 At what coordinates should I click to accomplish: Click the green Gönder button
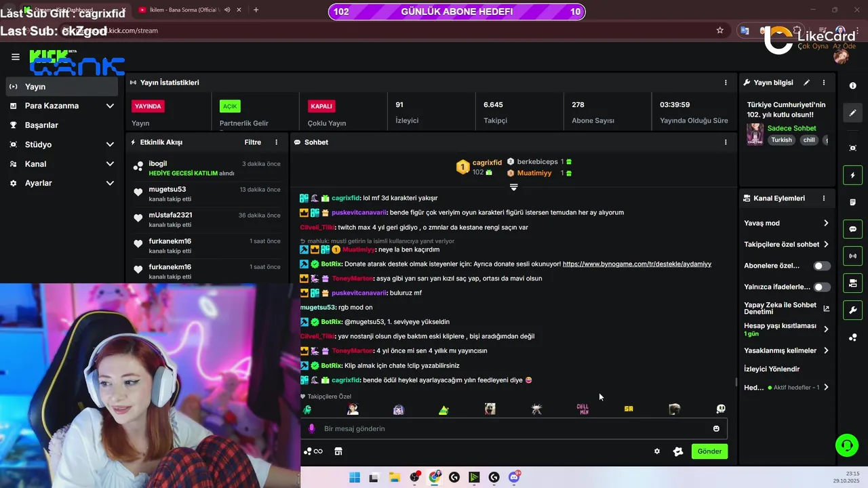click(709, 451)
